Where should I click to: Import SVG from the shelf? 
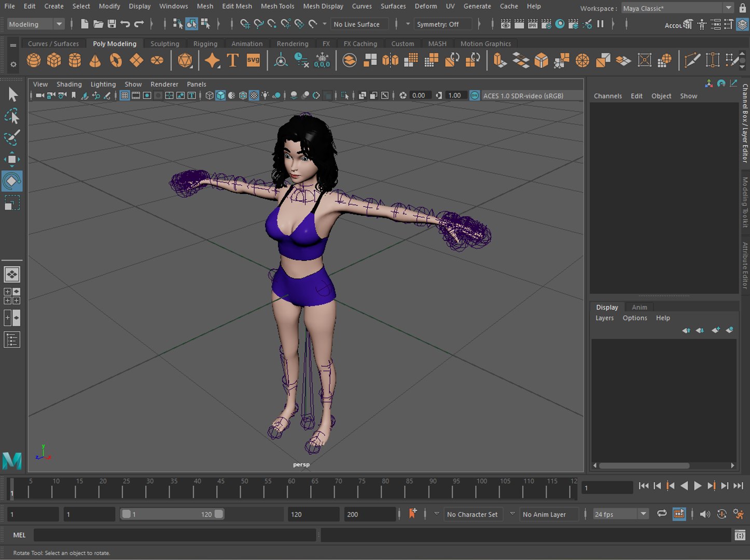pos(253,61)
